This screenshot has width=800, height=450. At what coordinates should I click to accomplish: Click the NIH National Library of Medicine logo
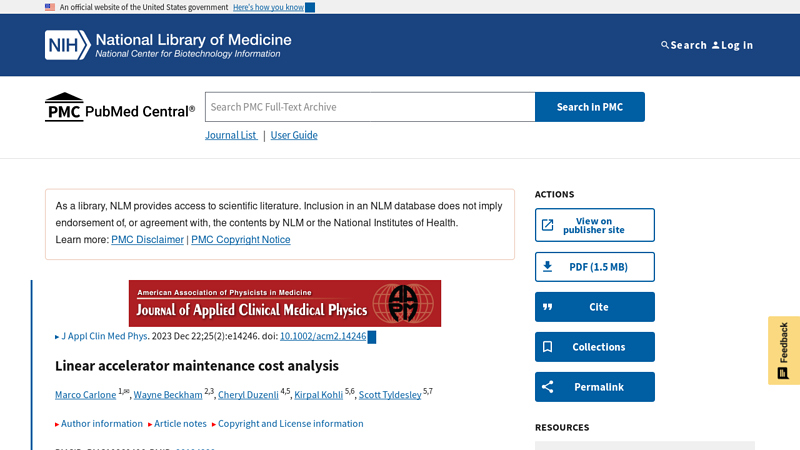168,45
